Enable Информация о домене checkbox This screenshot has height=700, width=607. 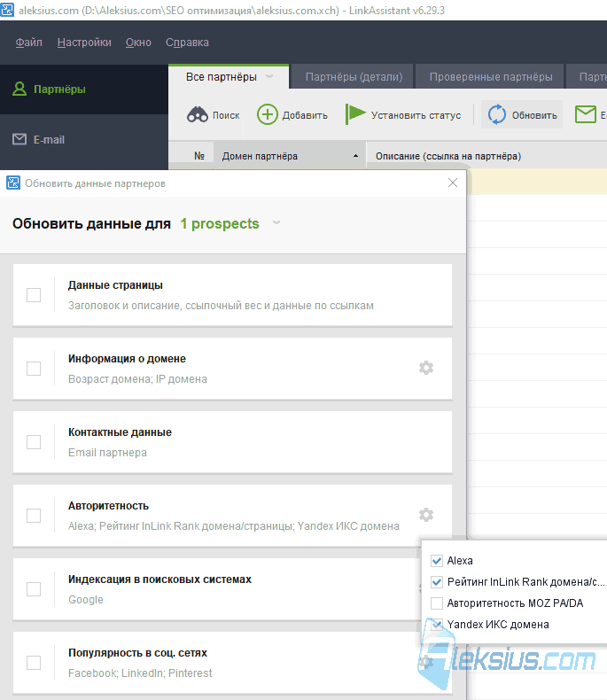click(34, 369)
